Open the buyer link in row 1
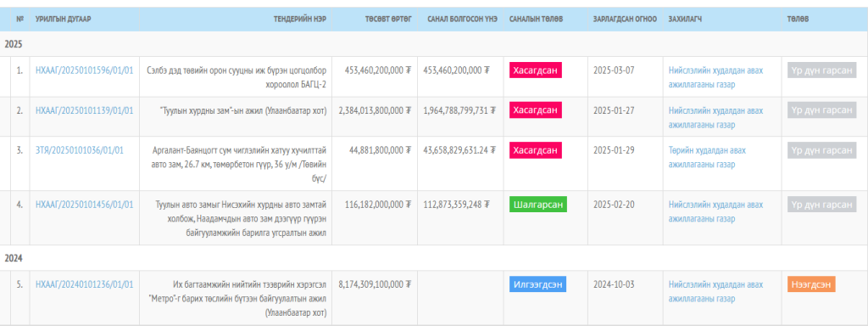 (715, 77)
